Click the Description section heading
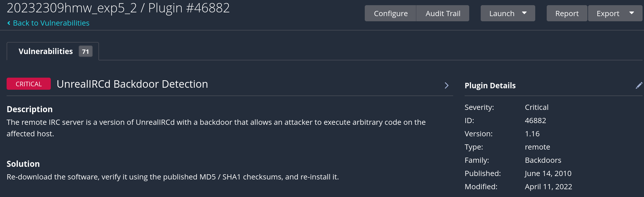The image size is (644, 197). tap(30, 109)
